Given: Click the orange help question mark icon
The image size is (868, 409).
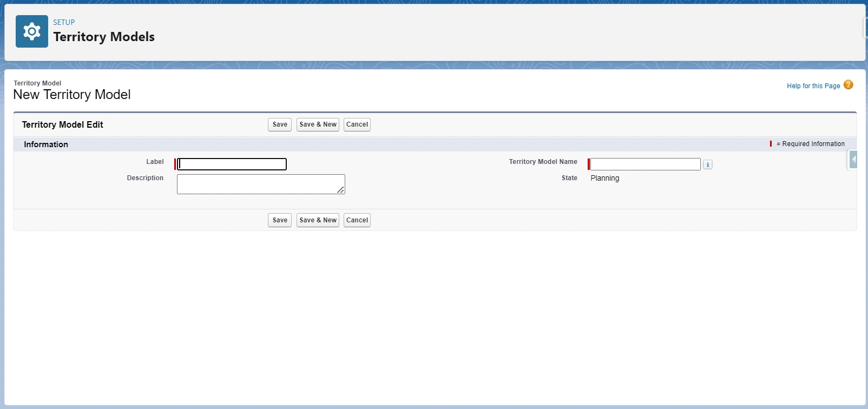Looking at the screenshot, I should 848,85.
